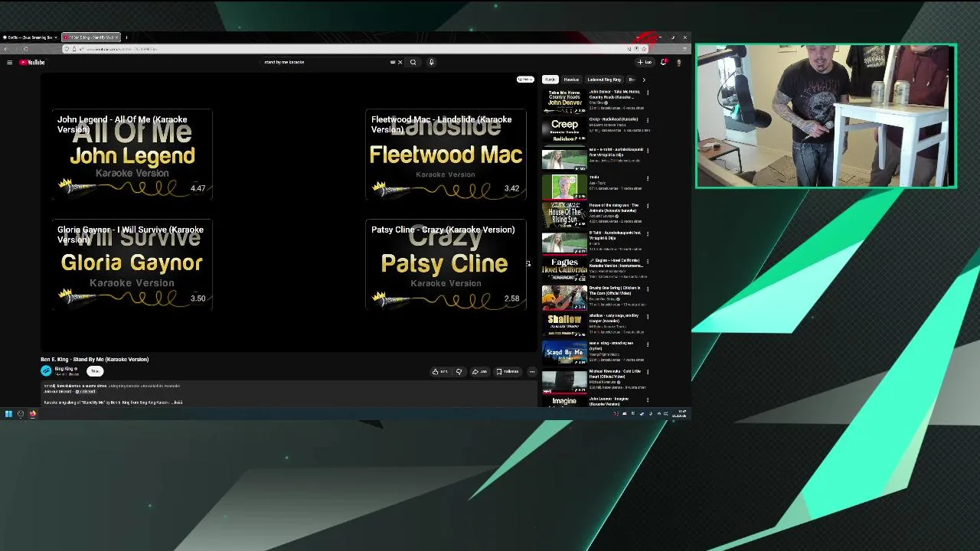Open Michael Kiwanuka - Cold Little Heart title
The width and height of the screenshot is (980, 551).
615,373
